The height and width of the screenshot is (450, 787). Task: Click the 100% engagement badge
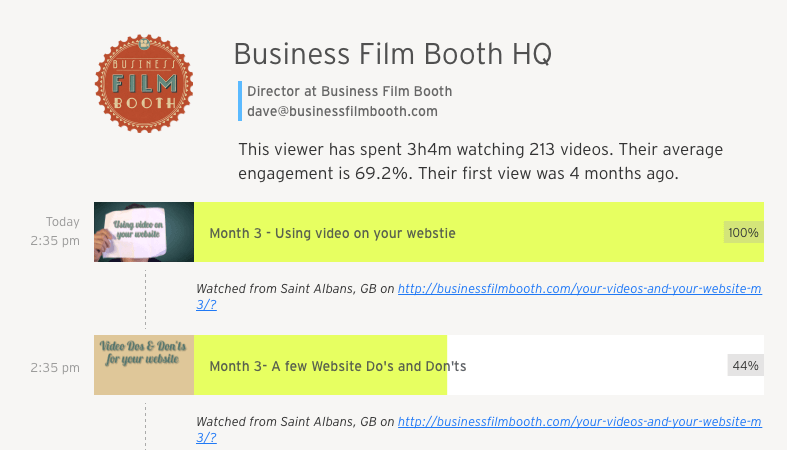(743, 232)
